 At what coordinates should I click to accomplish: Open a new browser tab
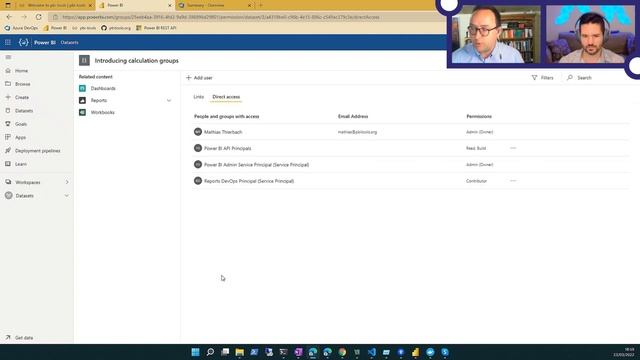261,5
